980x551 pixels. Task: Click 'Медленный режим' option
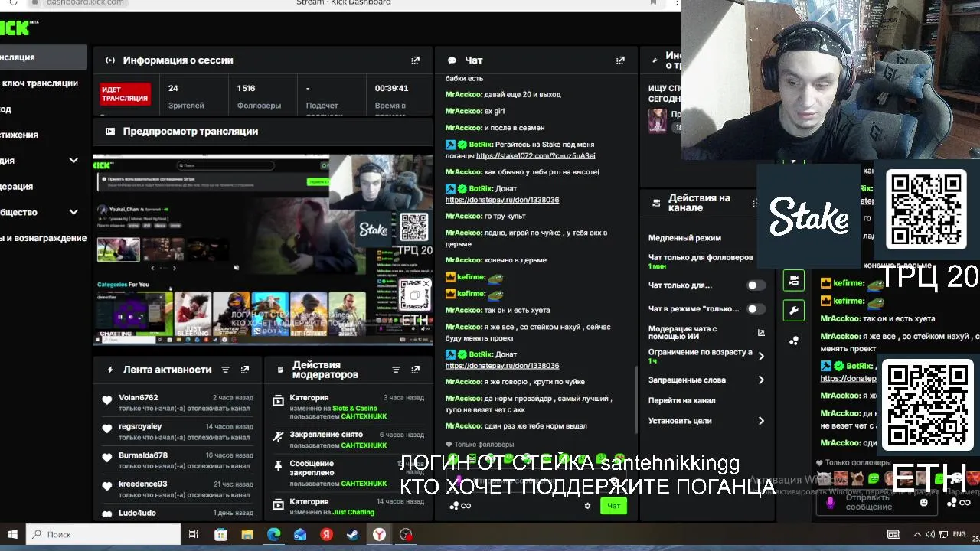coord(684,238)
